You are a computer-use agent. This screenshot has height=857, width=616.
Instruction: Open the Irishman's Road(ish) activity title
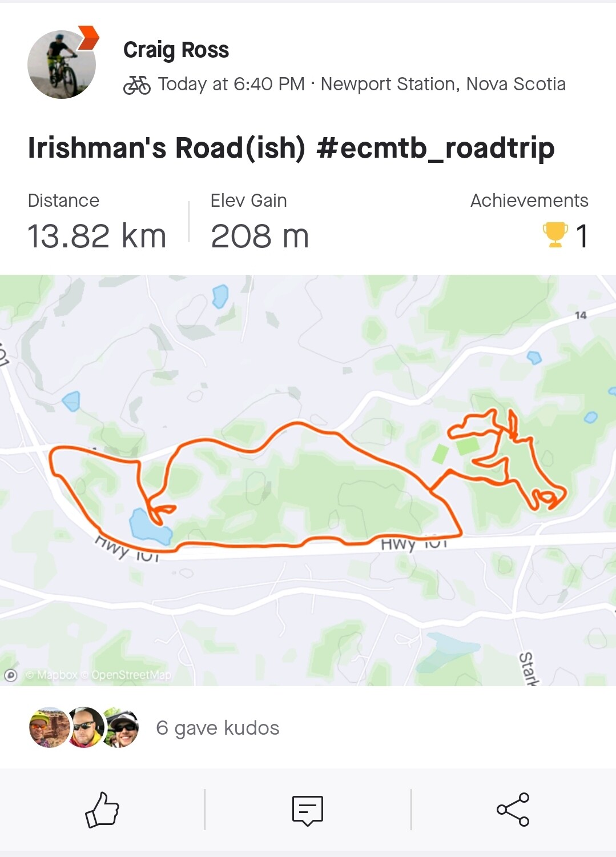pyautogui.click(x=291, y=148)
